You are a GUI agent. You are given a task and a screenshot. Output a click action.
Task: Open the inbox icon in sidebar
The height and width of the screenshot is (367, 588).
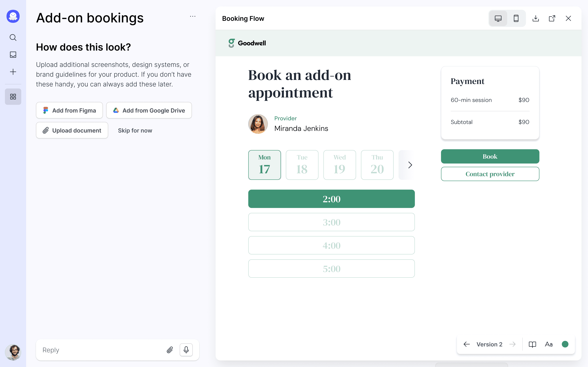(13, 55)
